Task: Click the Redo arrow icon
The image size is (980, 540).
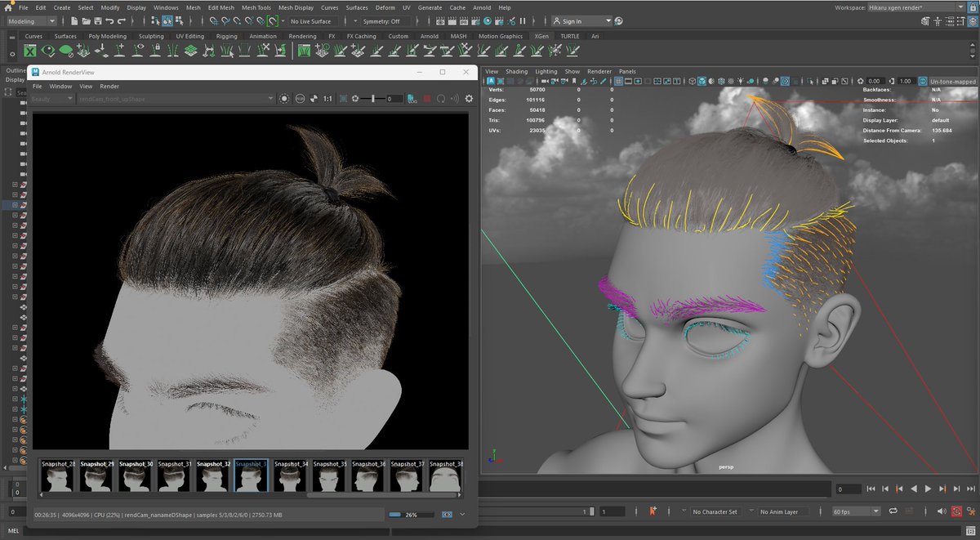Action: (x=121, y=20)
